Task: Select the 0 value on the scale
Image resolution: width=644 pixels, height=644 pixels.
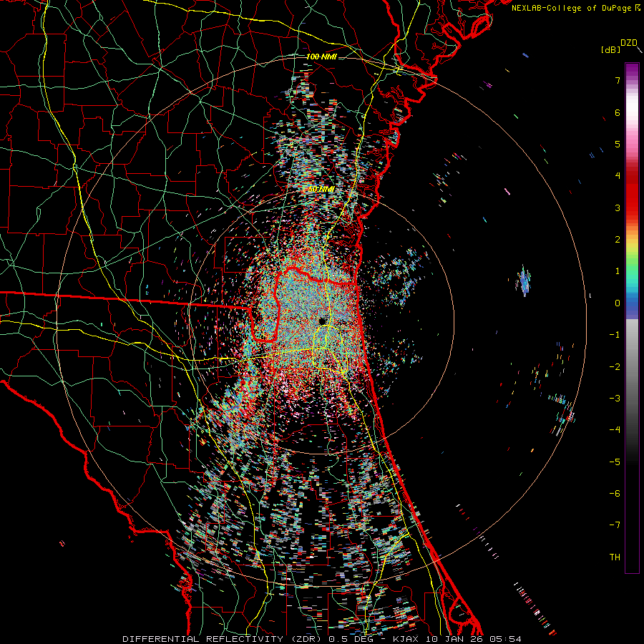Action: (618, 303)
